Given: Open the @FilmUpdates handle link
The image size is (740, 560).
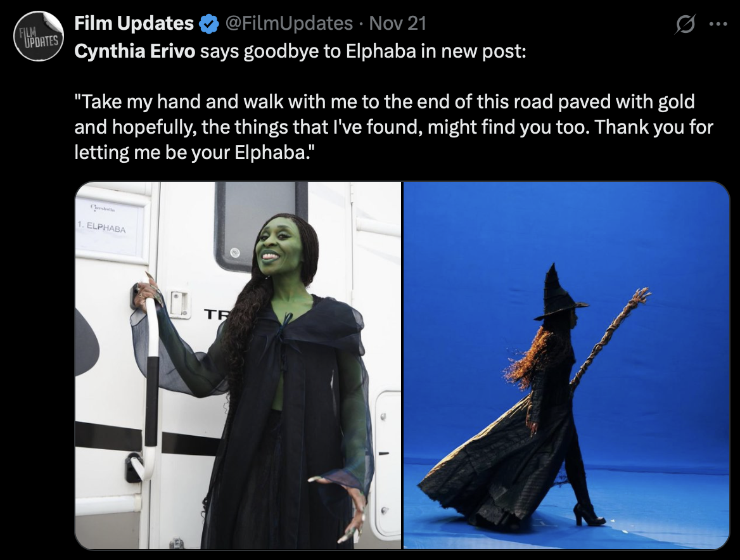Looking at the screenshot, I should tap(289, 23).
